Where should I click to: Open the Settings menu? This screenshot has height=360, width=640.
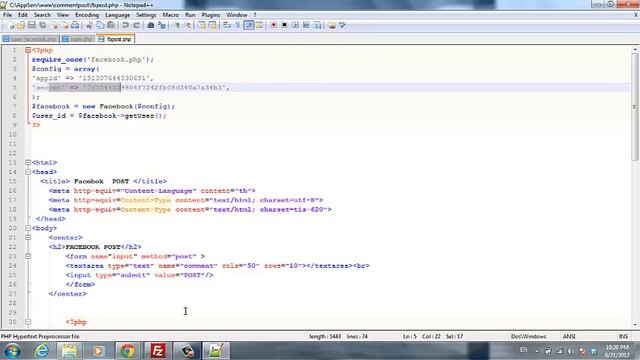pyautogui.click(x=146, y=15)
